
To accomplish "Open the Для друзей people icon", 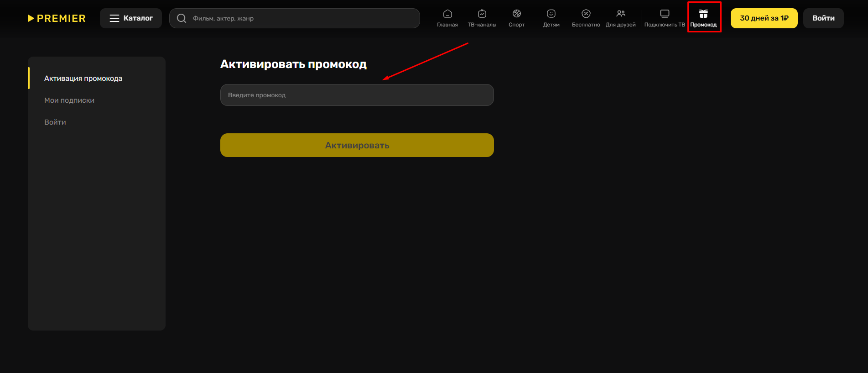I will click(x=621, y=14).
